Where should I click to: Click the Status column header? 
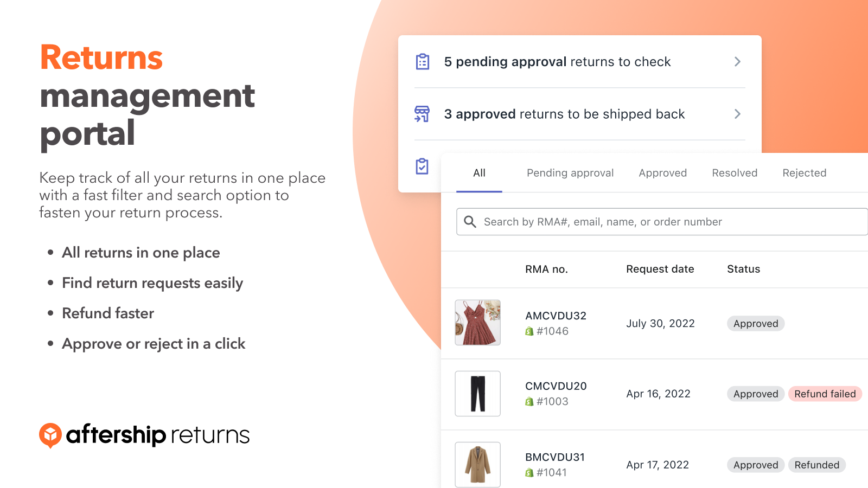coord(743,269)
